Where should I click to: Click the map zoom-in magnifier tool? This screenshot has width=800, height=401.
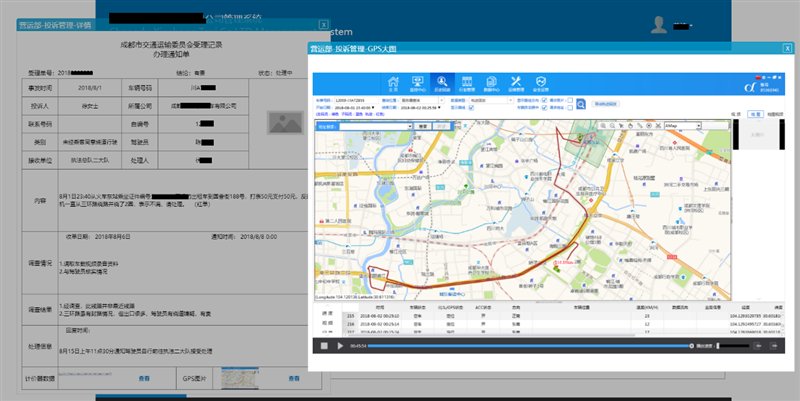[605, 126]
